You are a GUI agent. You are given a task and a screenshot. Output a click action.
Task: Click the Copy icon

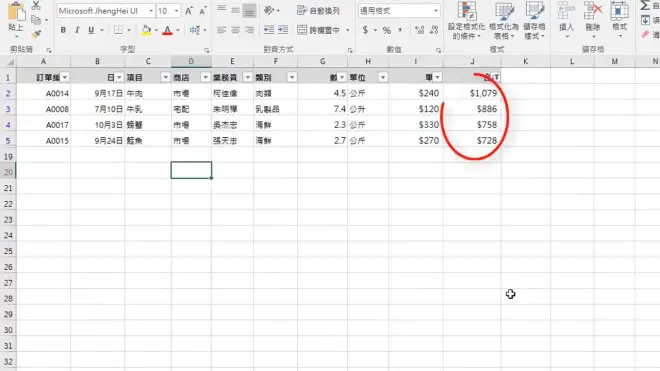click(36, 20)
